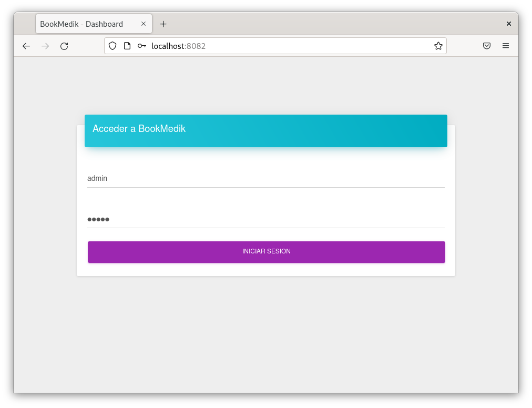This screenshot has height=408, width=532.
Task: Bookmark this page with the star
Action: [438, 46]
